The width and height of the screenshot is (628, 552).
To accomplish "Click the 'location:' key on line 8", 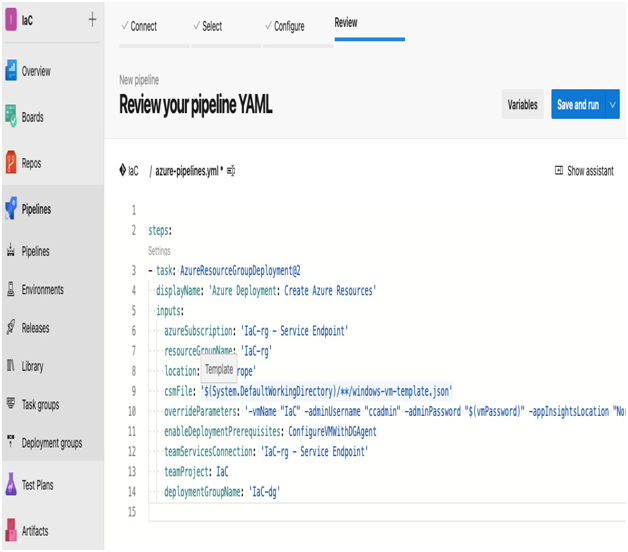I will coord(182,371).
